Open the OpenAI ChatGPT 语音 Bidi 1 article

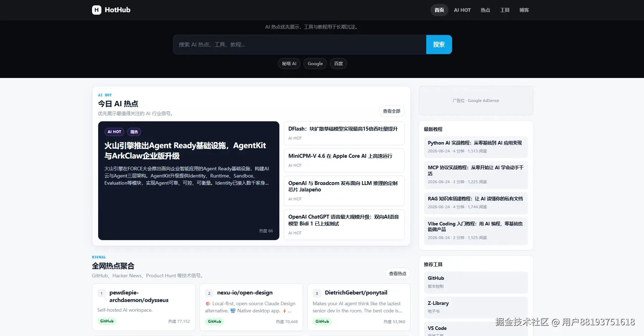pyautogui.click(x=344, y=225)
